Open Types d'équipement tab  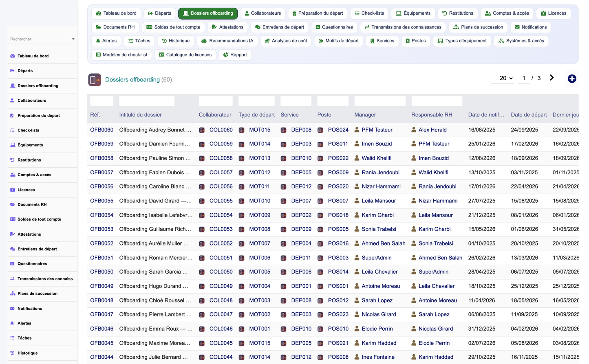click(x=462, y=41)
